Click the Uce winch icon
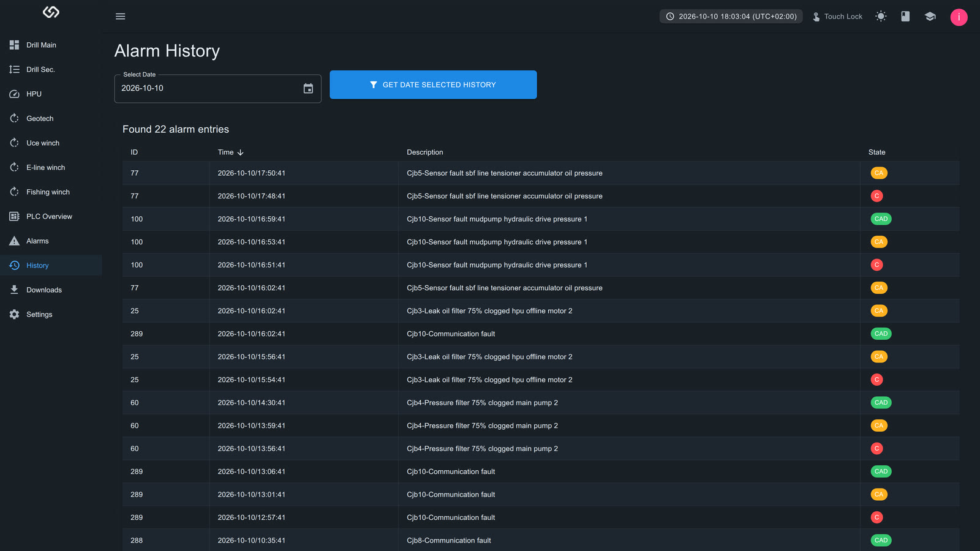This screenshot has height=551, width=980. tap(14, 143)
